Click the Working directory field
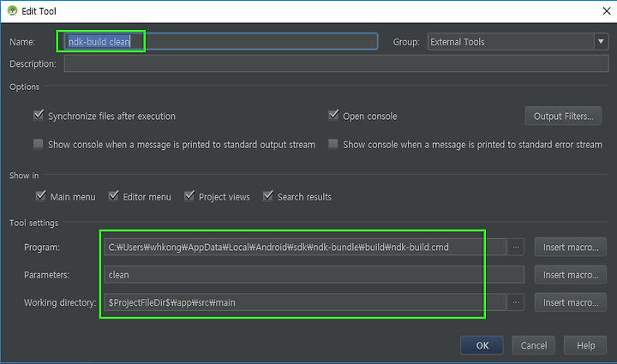Screen dimensions: 617x364 pyautogui.click(x=305, y=302)
